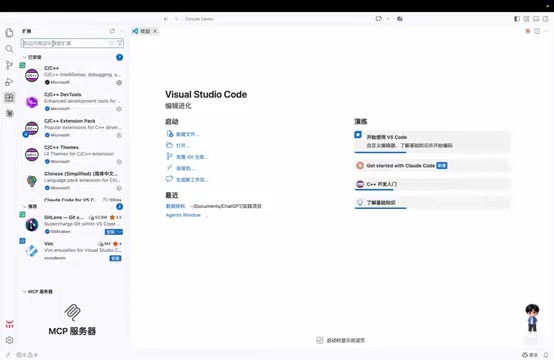Open the Get Started with VS Code walkthrough
The image size is (554, 360).
point(432,141)
